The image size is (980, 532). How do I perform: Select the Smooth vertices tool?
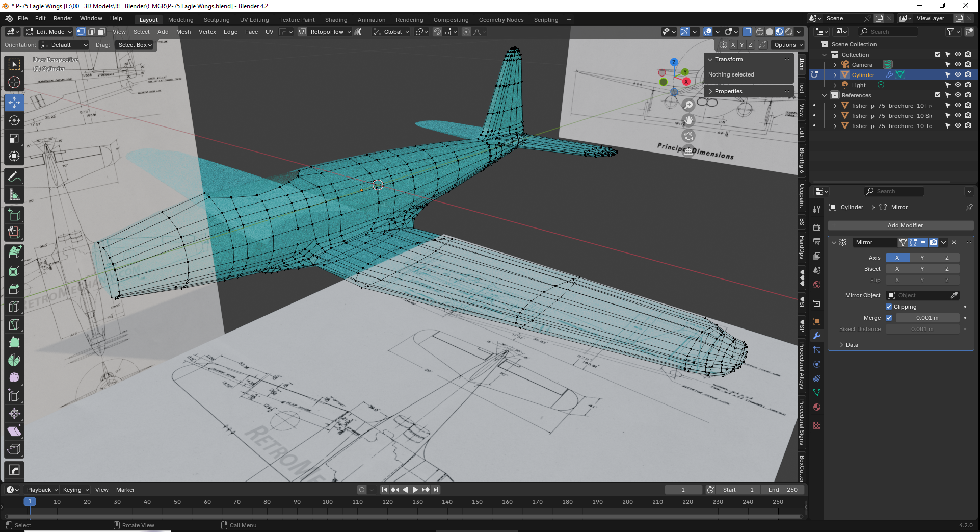[14, 378]
